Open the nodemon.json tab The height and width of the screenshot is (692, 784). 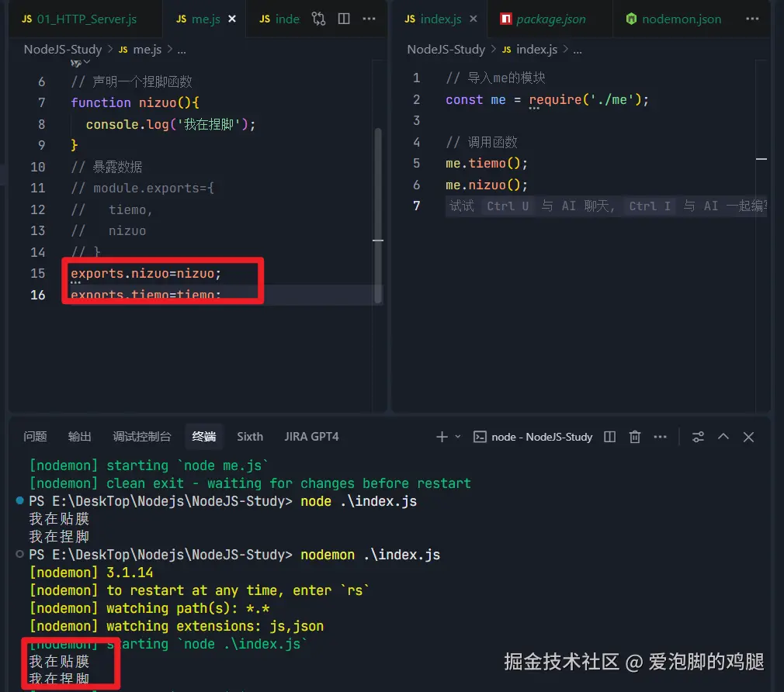click(674, 19)
